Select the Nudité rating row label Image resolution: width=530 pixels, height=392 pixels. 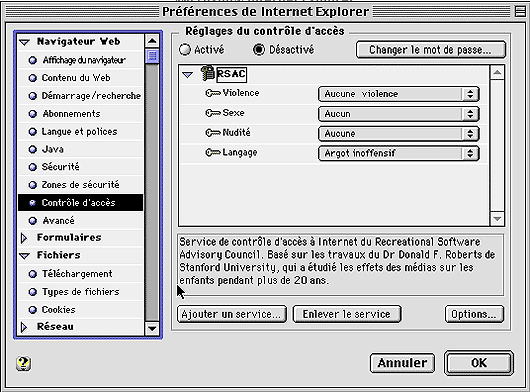236,132
